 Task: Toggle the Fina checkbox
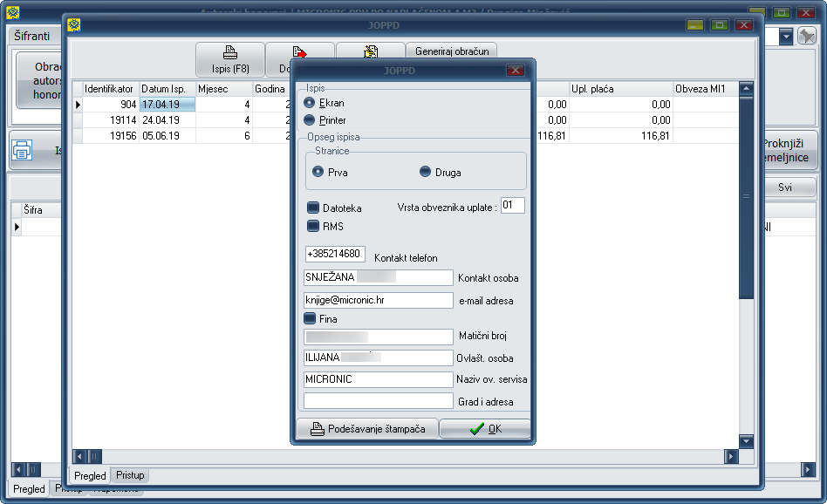[310, 319]
